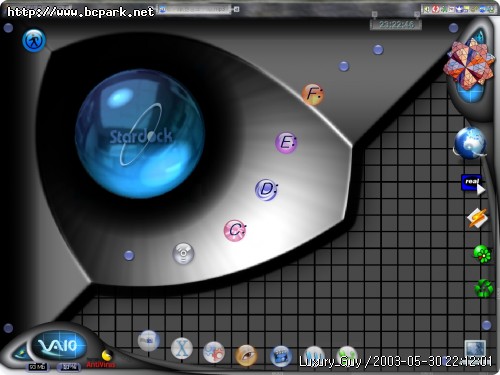Click the orange eye orb dock icon
Screen dimensions: 500x375
(x=246, y=355)
